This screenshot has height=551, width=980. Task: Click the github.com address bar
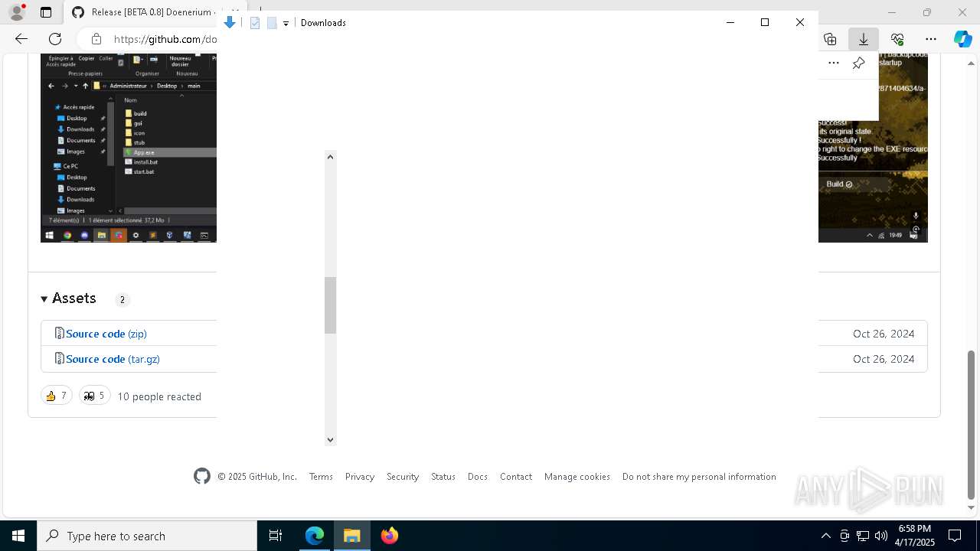165,39
